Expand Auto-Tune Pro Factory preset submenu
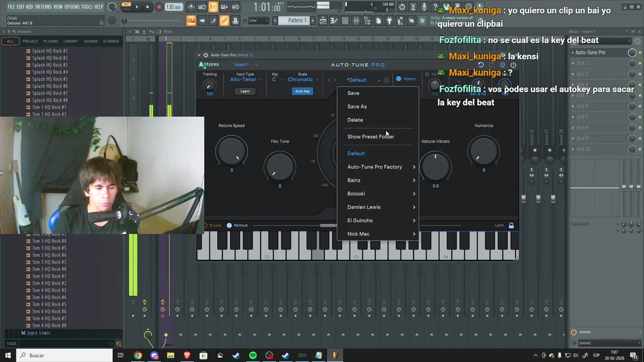 [377, 167]
